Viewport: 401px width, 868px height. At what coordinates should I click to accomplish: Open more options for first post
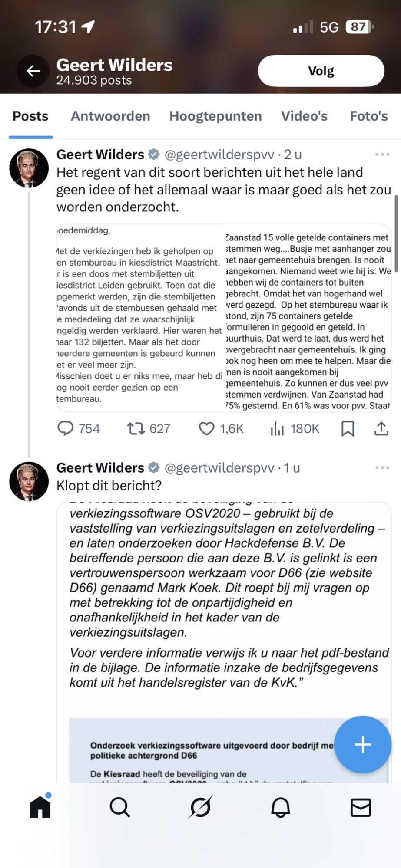pyautogui.click(x=382, y=155)
